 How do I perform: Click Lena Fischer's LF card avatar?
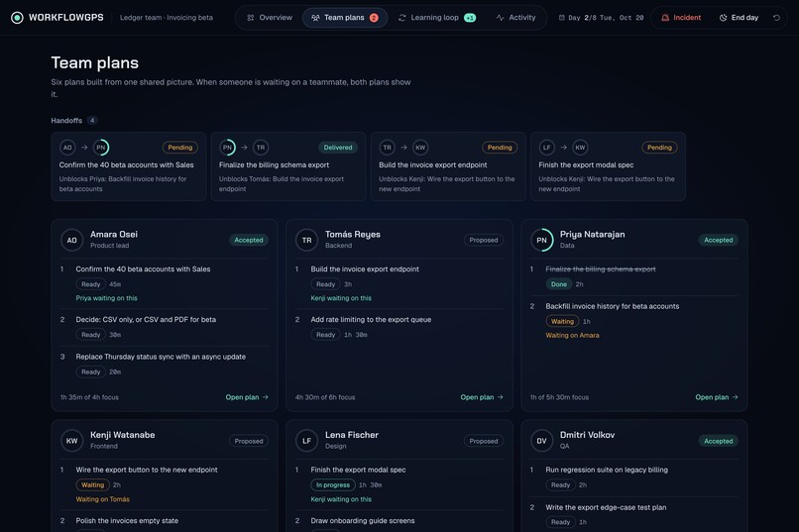tap(306, 441)
